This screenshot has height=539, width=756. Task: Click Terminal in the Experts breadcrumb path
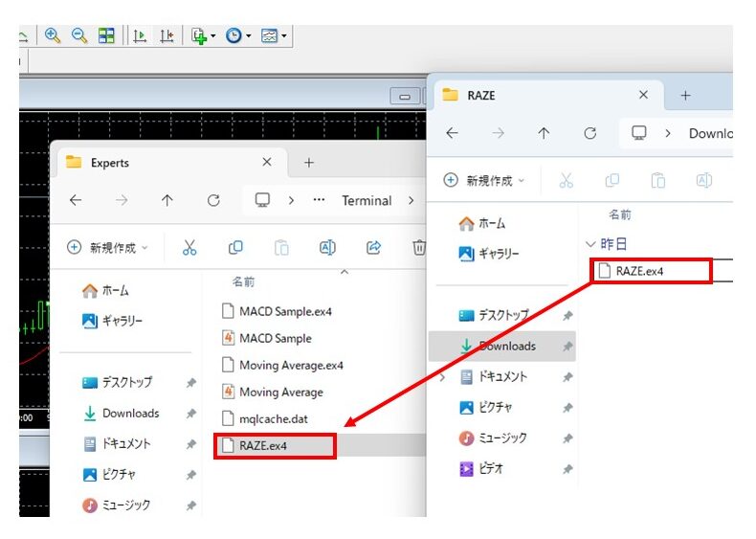click(367, 201)
